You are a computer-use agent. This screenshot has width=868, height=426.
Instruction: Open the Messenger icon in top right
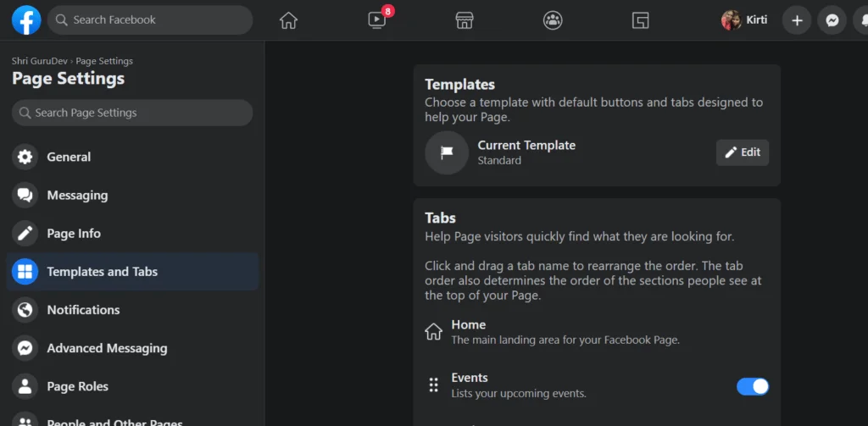(832, 20)
